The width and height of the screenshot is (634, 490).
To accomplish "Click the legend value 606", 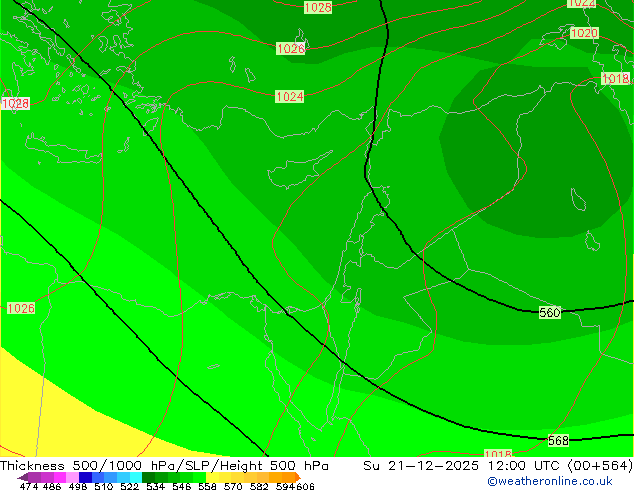I will (305, 486).
